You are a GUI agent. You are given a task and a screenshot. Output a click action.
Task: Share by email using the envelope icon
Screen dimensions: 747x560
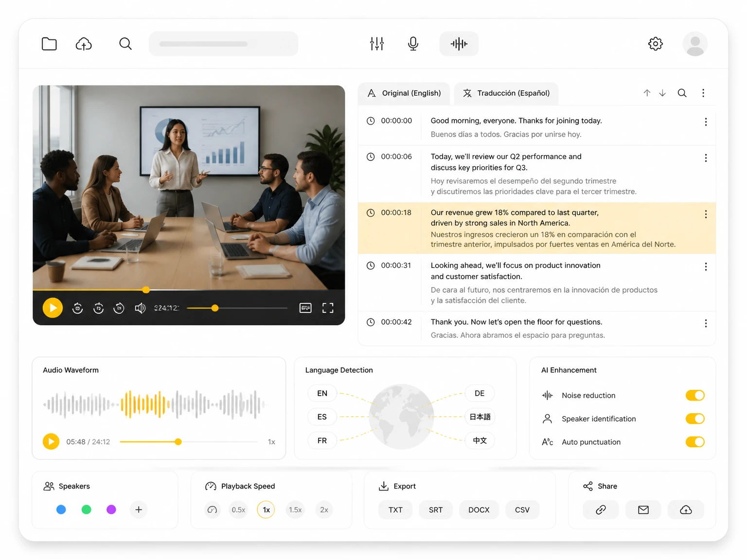pos(643,509)
